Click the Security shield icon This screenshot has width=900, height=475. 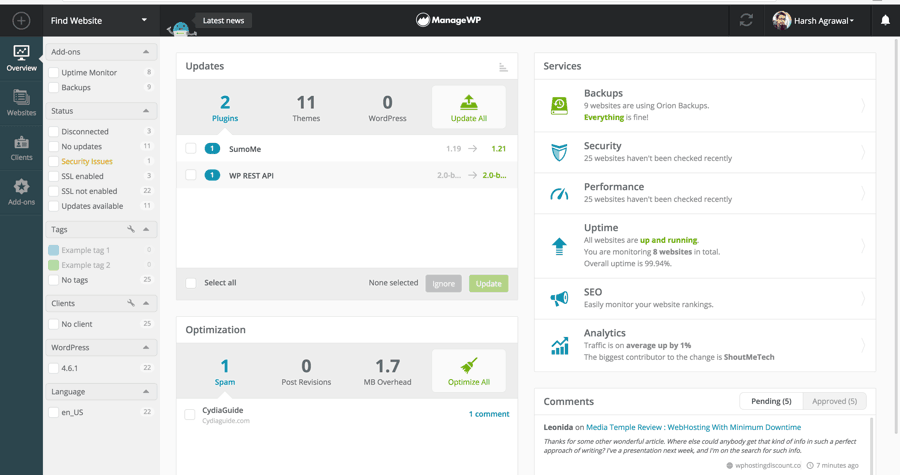(x=559, y=153)
